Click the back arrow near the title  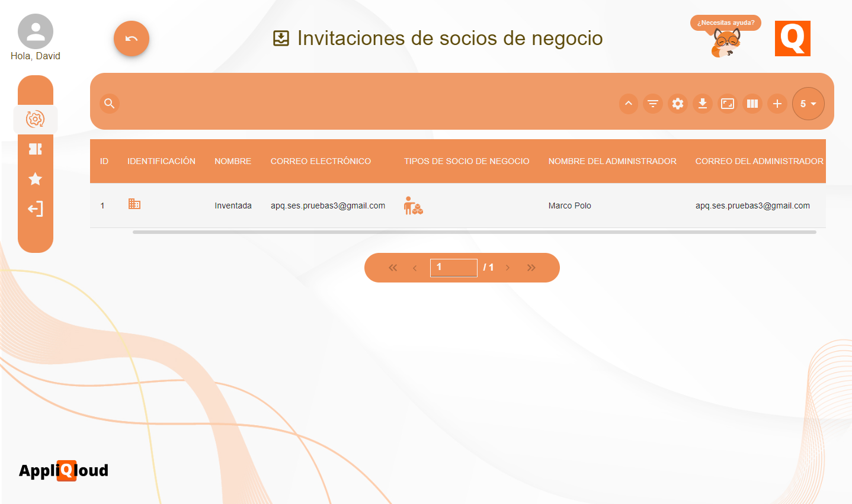tap(131, 38)
